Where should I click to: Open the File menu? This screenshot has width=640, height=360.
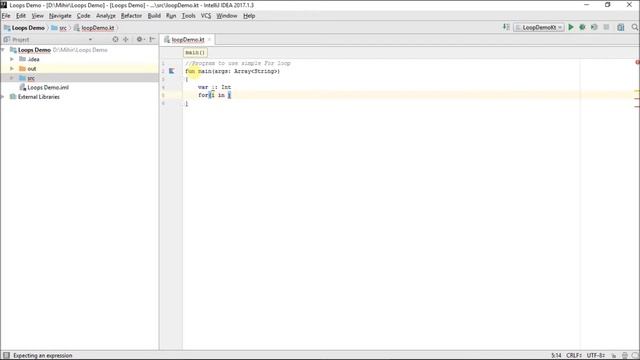6,16
